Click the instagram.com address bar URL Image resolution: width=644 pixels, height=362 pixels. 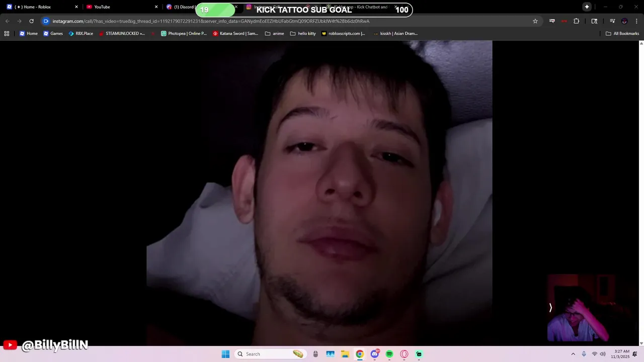pos(211,21)
